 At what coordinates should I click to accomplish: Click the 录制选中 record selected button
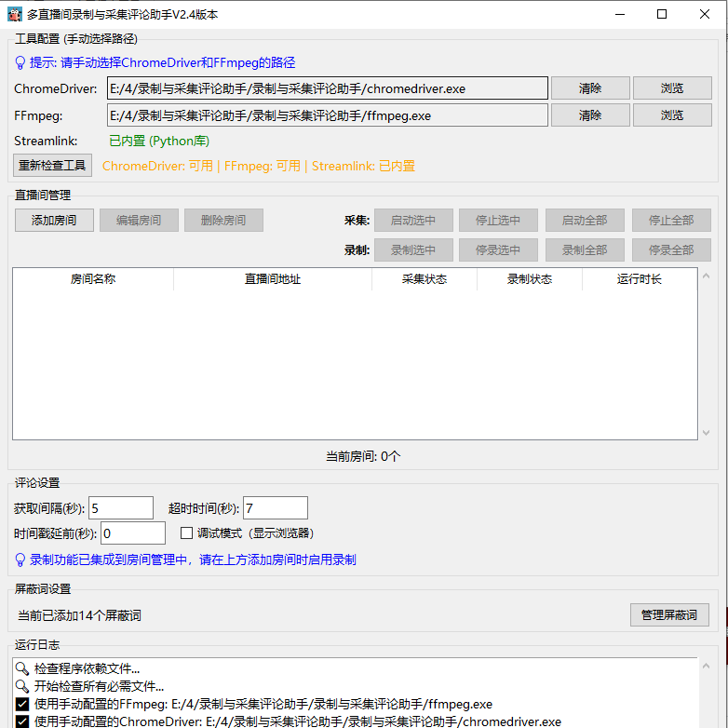pos(413,250)
